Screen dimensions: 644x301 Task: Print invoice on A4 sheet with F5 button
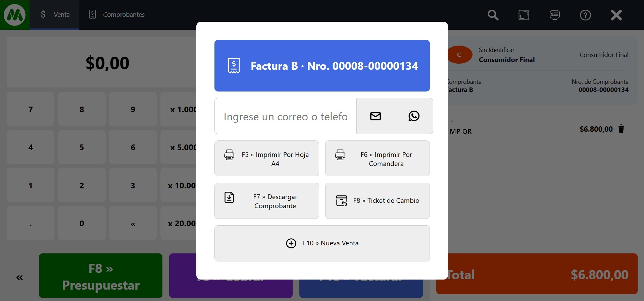266,159
